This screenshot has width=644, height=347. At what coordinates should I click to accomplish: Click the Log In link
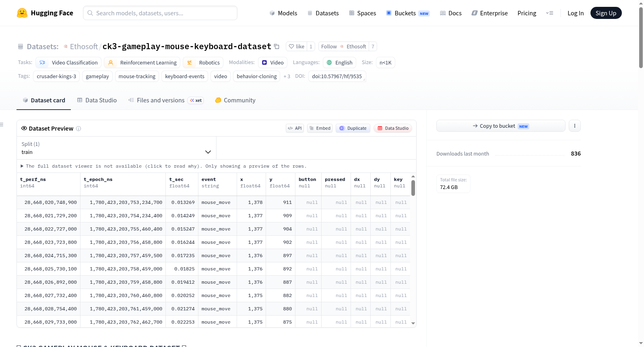(x=576, y=13)
